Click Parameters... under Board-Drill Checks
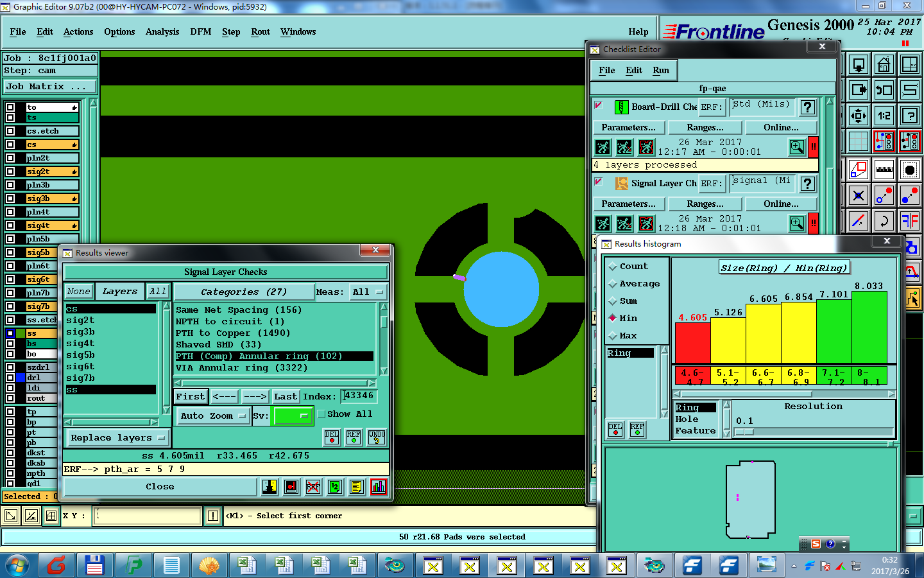This screenshot has height=578, width=924. (629, 127)
